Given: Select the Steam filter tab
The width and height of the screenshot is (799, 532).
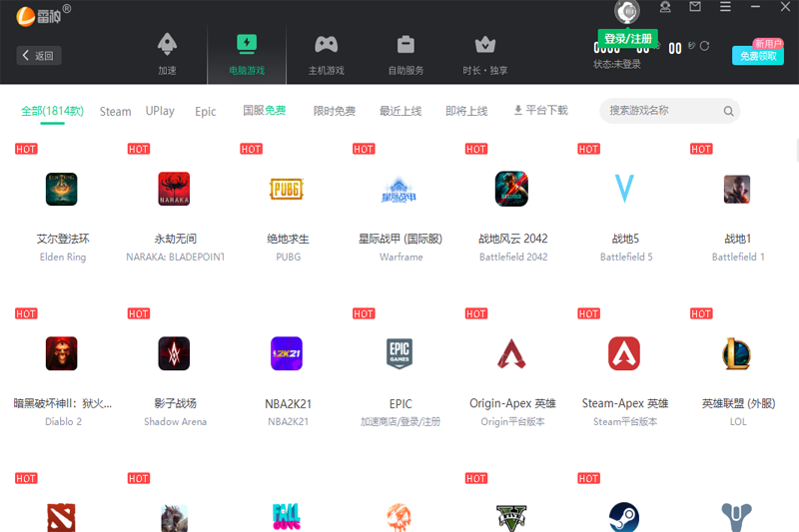Looking at the screenshot, I should click(x=115, y=111).
